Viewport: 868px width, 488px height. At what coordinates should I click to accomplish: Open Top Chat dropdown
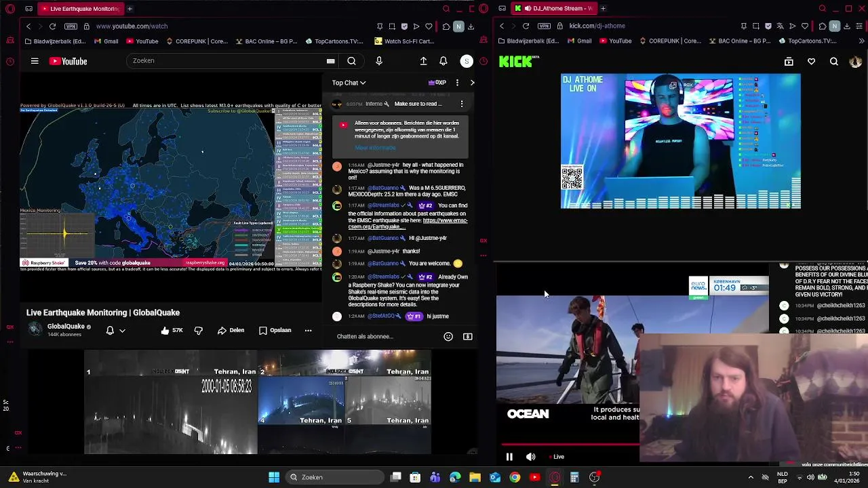pos(349,83)
